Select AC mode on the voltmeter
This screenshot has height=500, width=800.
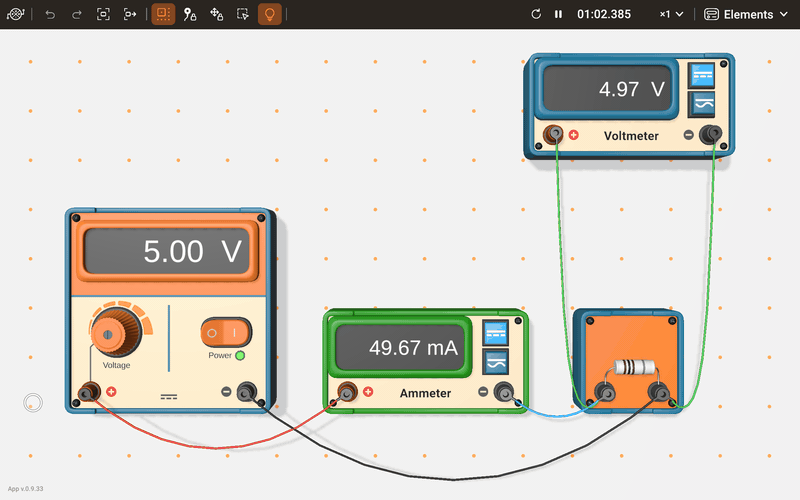[702, 104]
